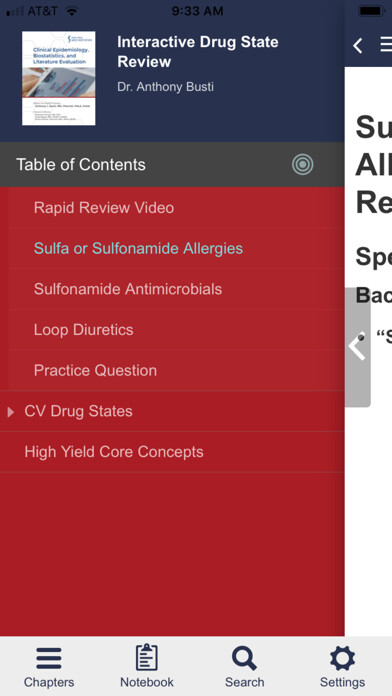The image size is (392, 696).
Task: Open the Notebook clipboard icon
Action: (147, 657)
